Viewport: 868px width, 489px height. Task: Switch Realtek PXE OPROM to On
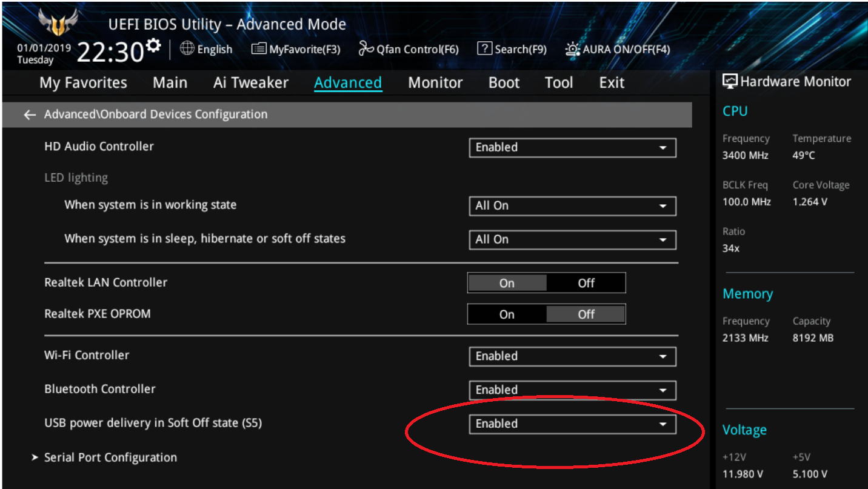507,314
